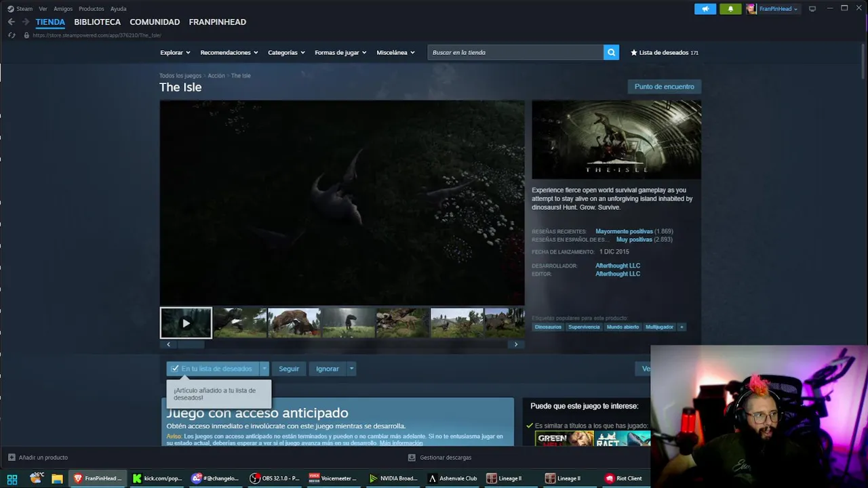The height and width of the screenshot is (488, 868).
Task: Open the announcements megaphone button
Action: click(x=705, y=9)
